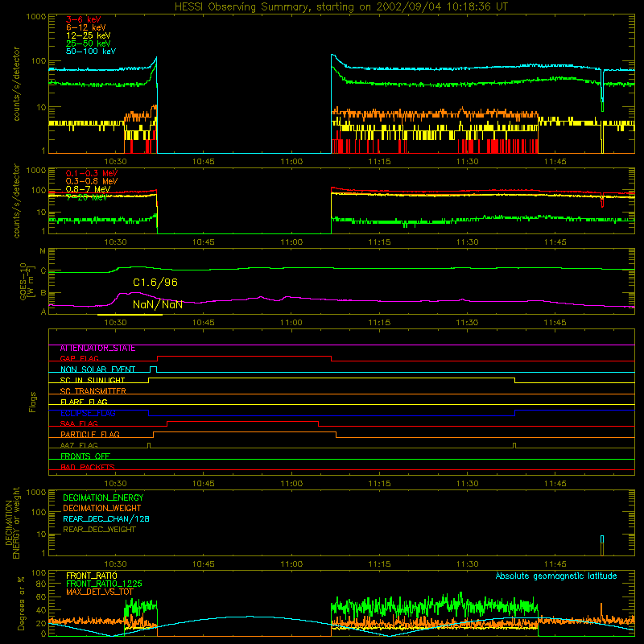
Task: Click the counts/s/detector axis title of MeV plot
Action: tap(16, 200)
